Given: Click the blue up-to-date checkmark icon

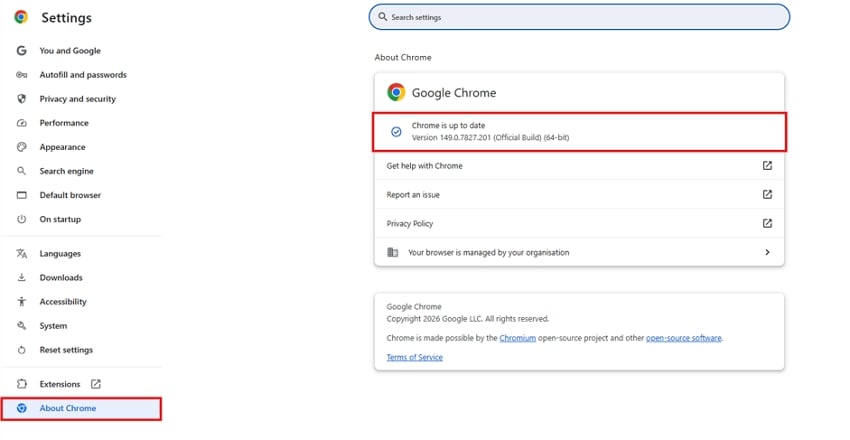Looking at the screenshot, I should pyautogui.click(x=396, y=132).
